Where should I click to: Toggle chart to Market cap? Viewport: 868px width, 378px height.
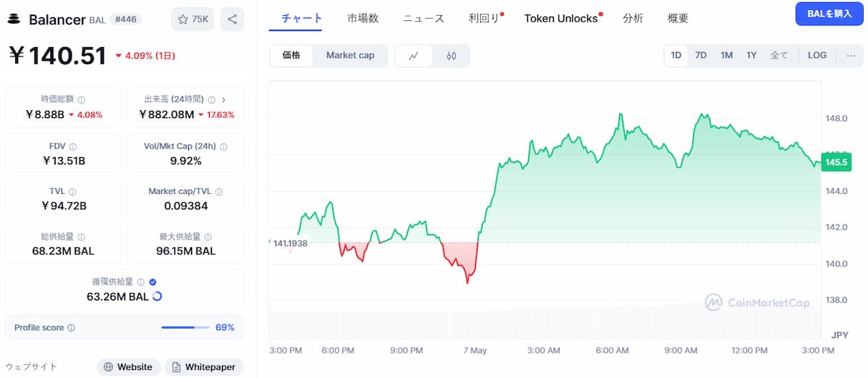350,55
